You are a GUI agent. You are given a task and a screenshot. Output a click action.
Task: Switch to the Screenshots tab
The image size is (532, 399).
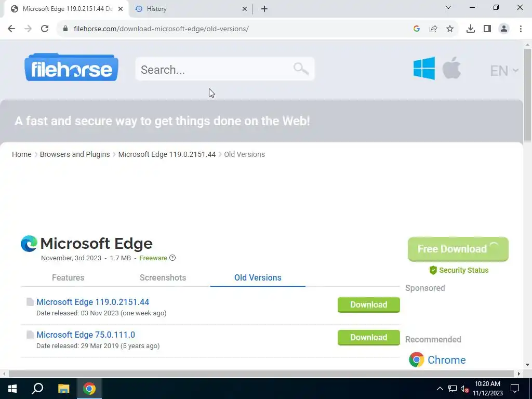click(163, 277)
